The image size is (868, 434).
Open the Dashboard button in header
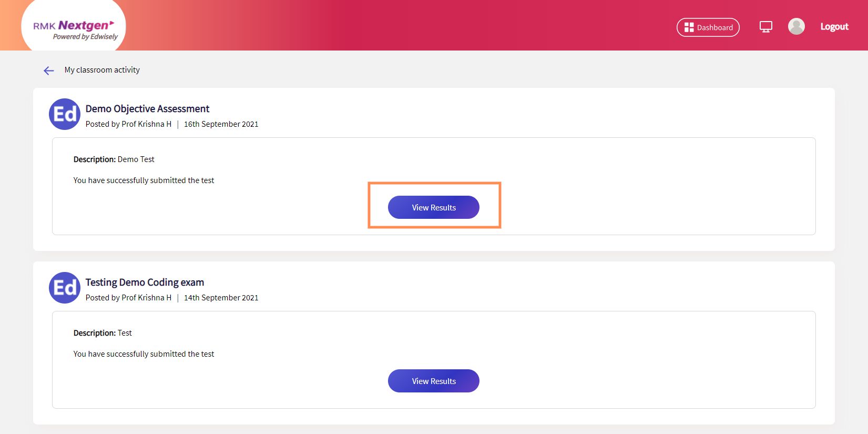(x=708, y=27)
